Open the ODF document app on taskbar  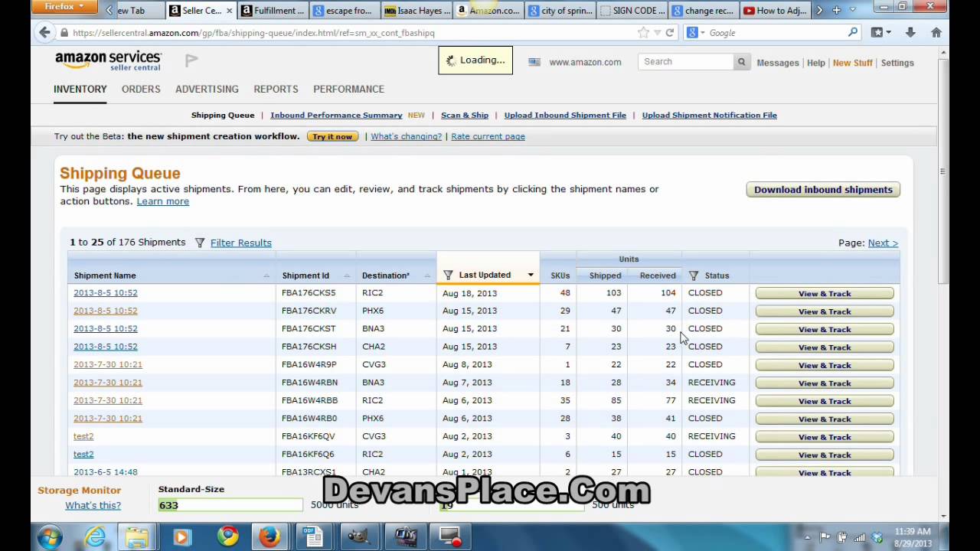pyautogui.click(x=313, y=537)
